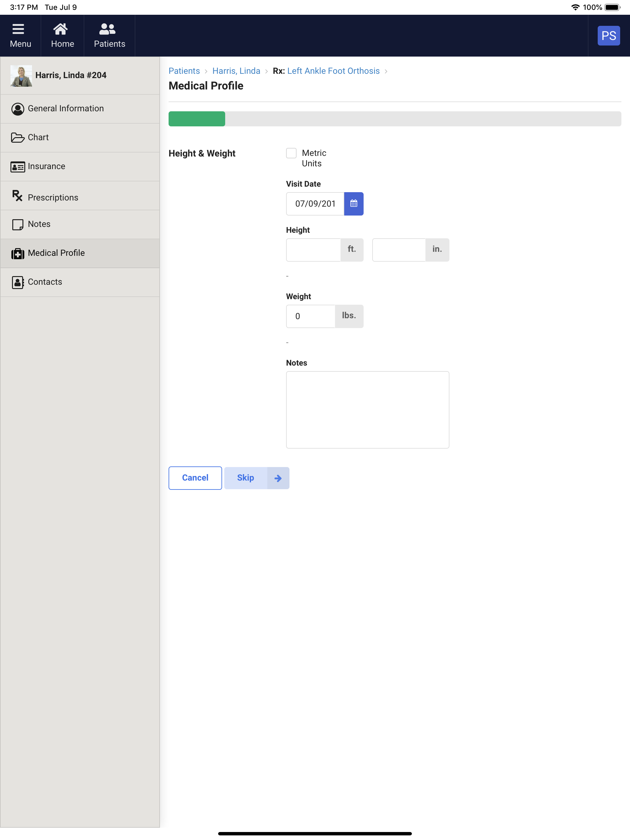Click inside the Notes text area
Viewport: 630px width, 840px height.
367,410
